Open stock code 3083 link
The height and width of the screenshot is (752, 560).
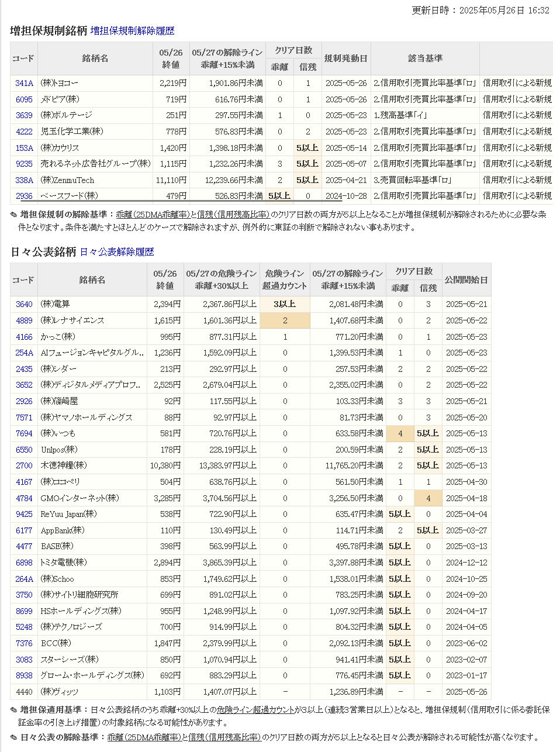(24, 660)
